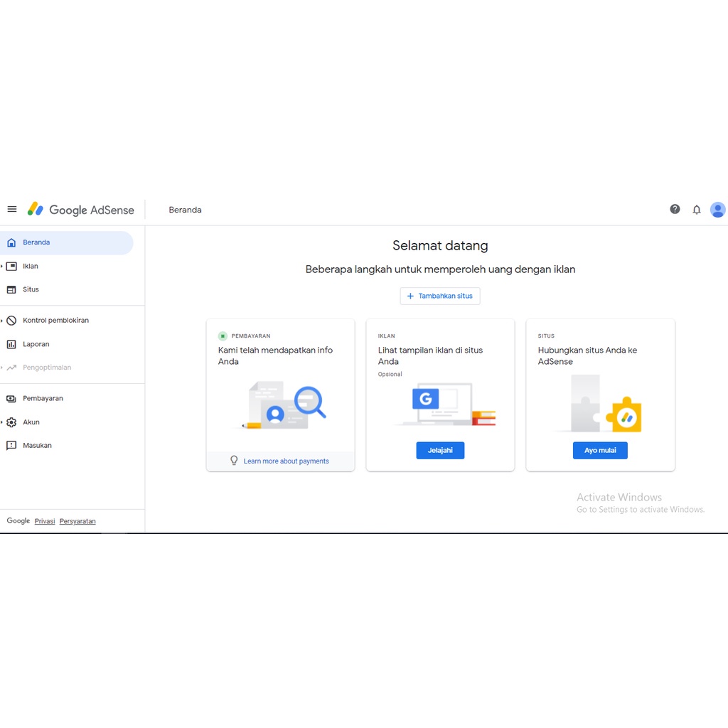Select the Beranda breadcrumb label
728x728 pixels.
[185, 210]
